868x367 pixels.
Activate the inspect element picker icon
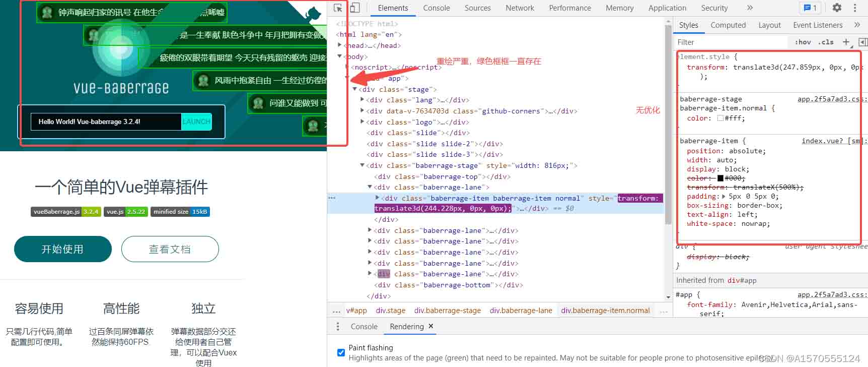point(338,8)
